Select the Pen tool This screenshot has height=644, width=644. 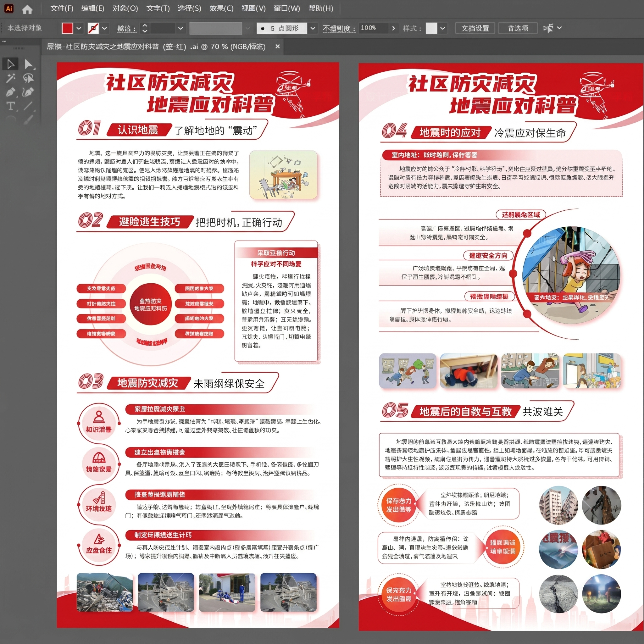pyautogui.click(x=10, y=92)
